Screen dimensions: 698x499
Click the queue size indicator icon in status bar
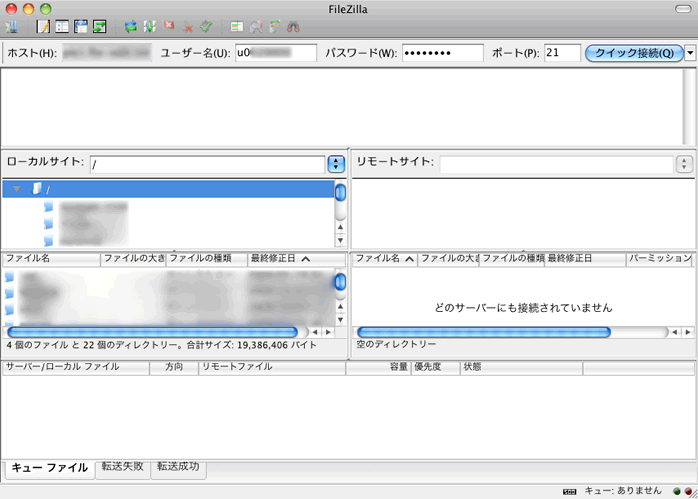[569, 491]
